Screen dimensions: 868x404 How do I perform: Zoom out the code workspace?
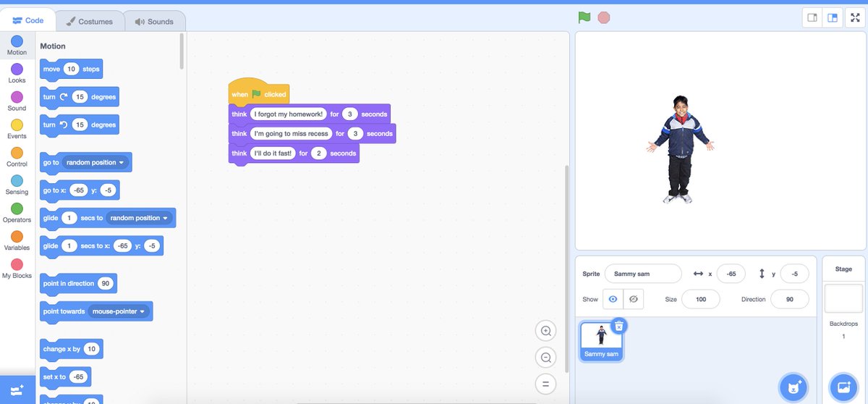click(546, 358)
